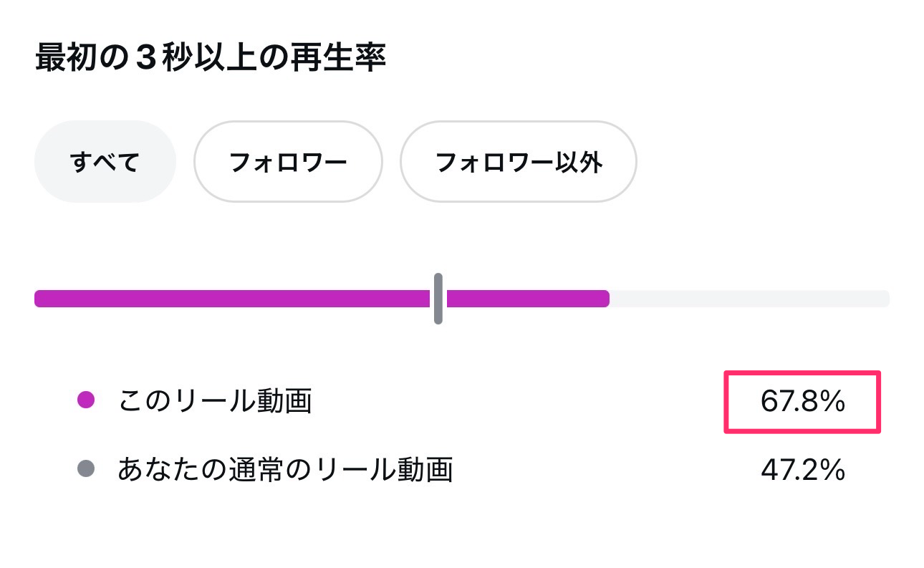Click gray dot beside あなたの通常のリール動画
The height and width of the screenshot is (568, 924).
(86, 470)
